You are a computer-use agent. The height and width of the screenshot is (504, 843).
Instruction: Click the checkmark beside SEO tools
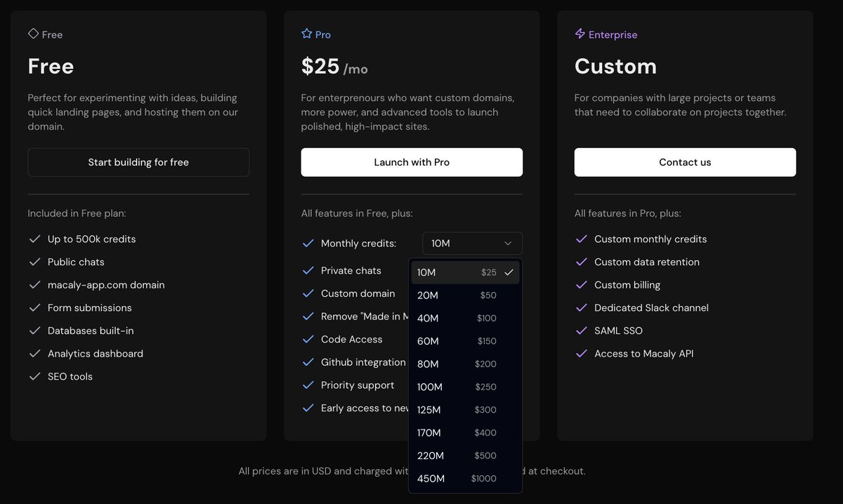[34, 377]
